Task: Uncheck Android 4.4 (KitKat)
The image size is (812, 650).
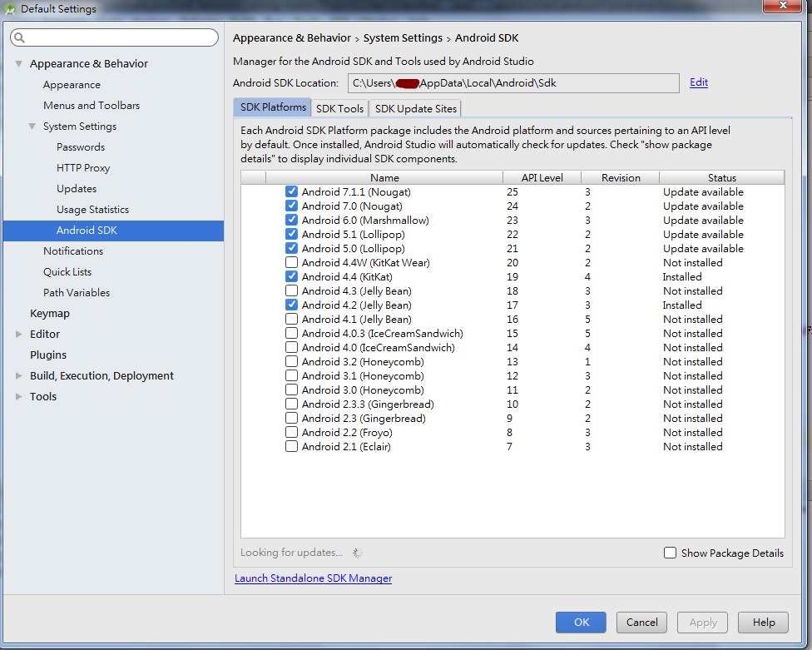Action: click(291, 276)
